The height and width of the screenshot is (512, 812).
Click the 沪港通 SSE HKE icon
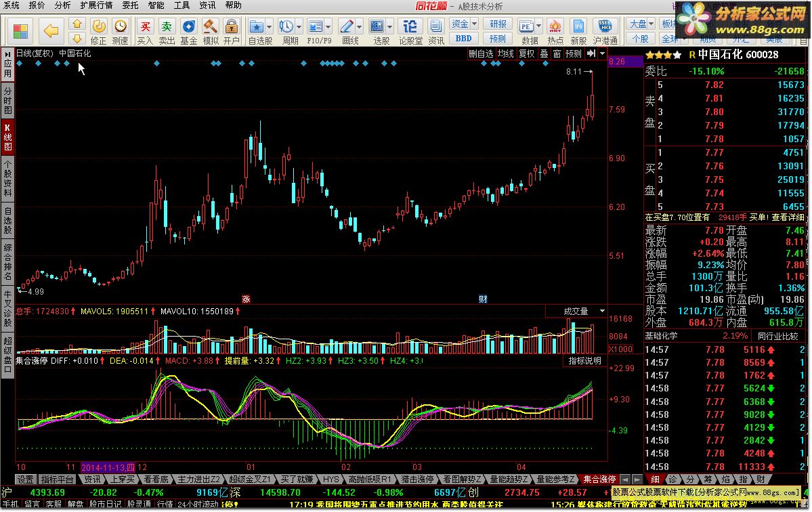(x=605, y=26)
